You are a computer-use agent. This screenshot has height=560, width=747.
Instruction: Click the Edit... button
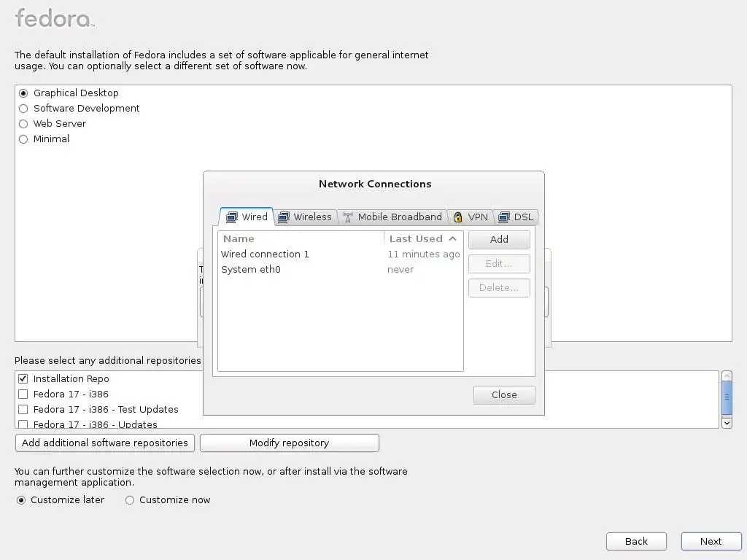[x=499, y=264]
